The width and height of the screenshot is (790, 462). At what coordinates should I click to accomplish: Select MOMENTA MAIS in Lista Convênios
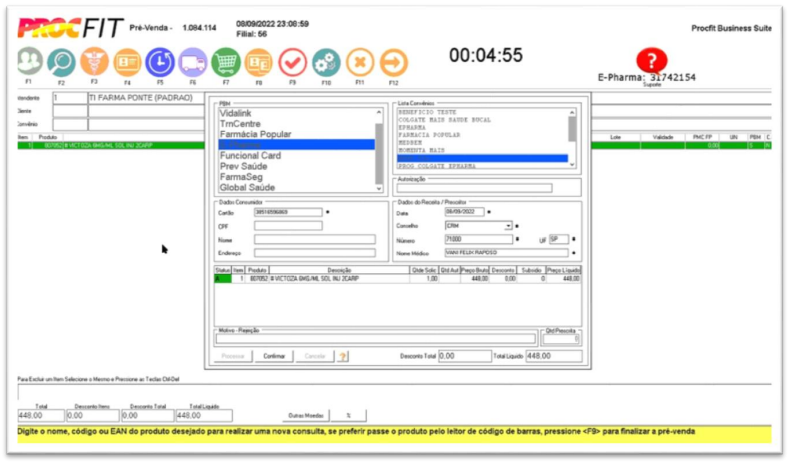pos(421,150)
